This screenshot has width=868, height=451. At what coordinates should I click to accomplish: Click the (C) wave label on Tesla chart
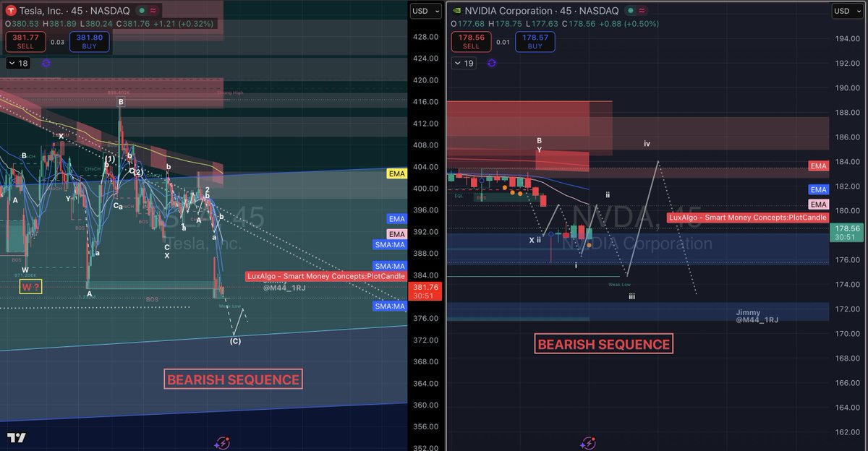pos(235,341)
